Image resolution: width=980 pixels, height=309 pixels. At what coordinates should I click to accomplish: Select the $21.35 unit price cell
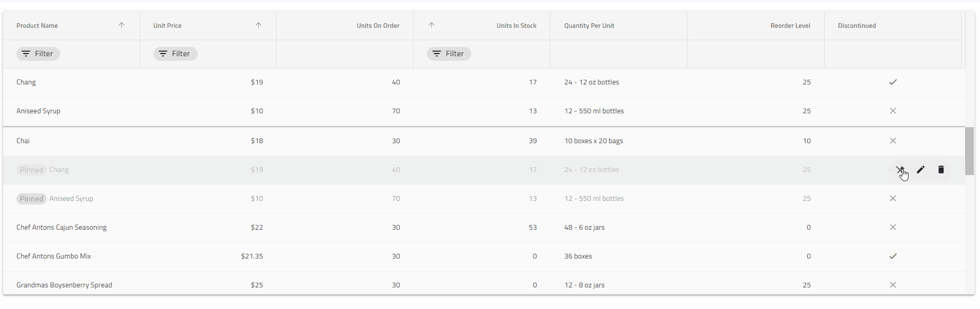(252, 256)
